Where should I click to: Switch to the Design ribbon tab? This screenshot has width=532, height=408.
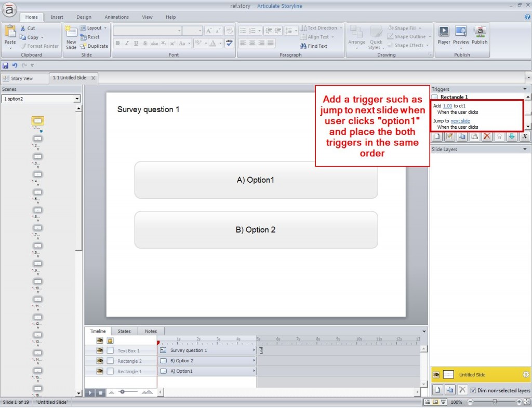(x=84, y=17)
